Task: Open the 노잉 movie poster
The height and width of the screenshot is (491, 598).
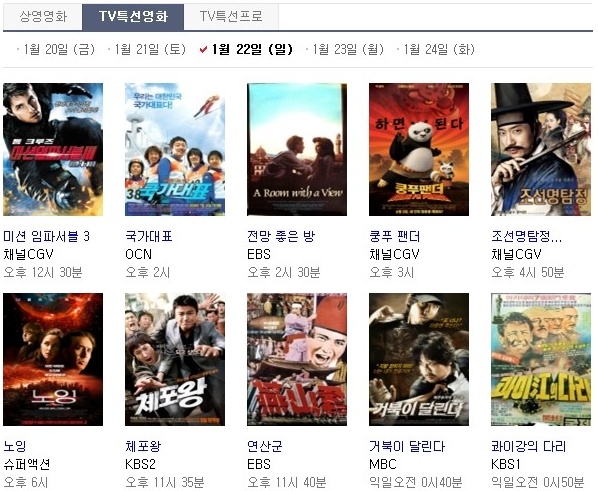Action: [x=53, y=359]
